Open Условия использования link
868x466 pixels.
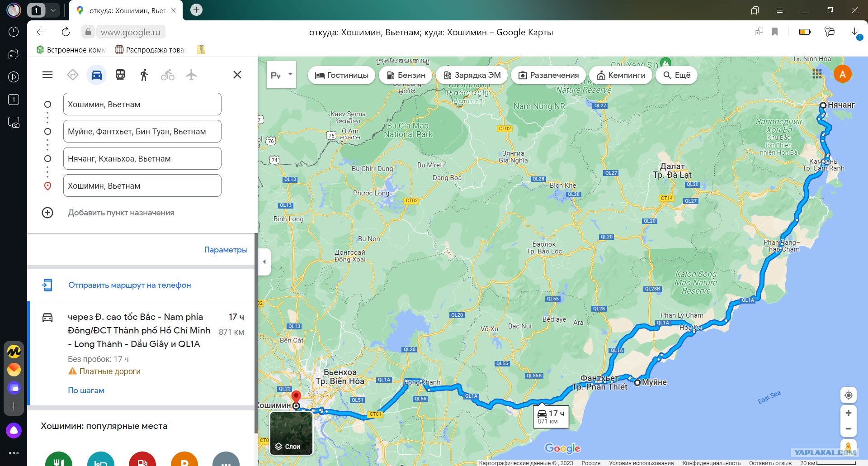pyautogui.click(x=641, y=463)
